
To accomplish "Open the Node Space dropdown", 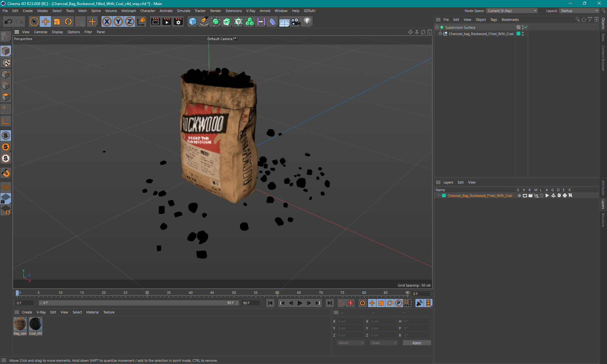I will tap(512, 11).
